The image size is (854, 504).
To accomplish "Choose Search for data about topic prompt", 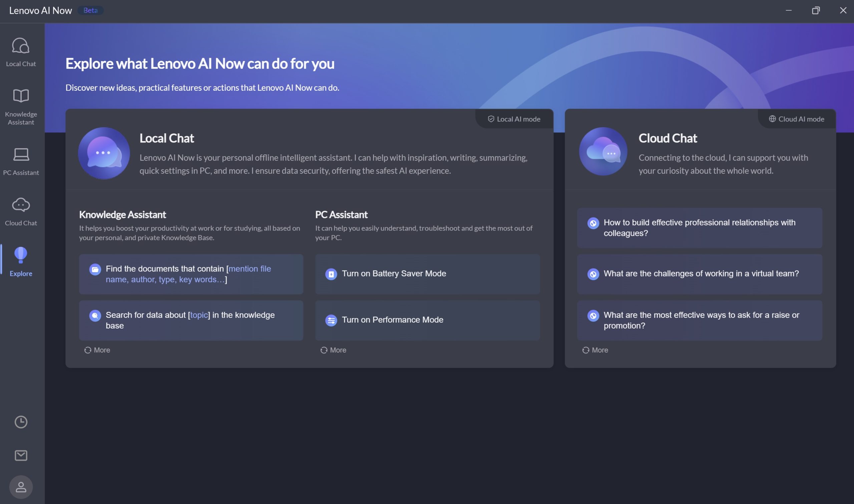I will point(191,320).
